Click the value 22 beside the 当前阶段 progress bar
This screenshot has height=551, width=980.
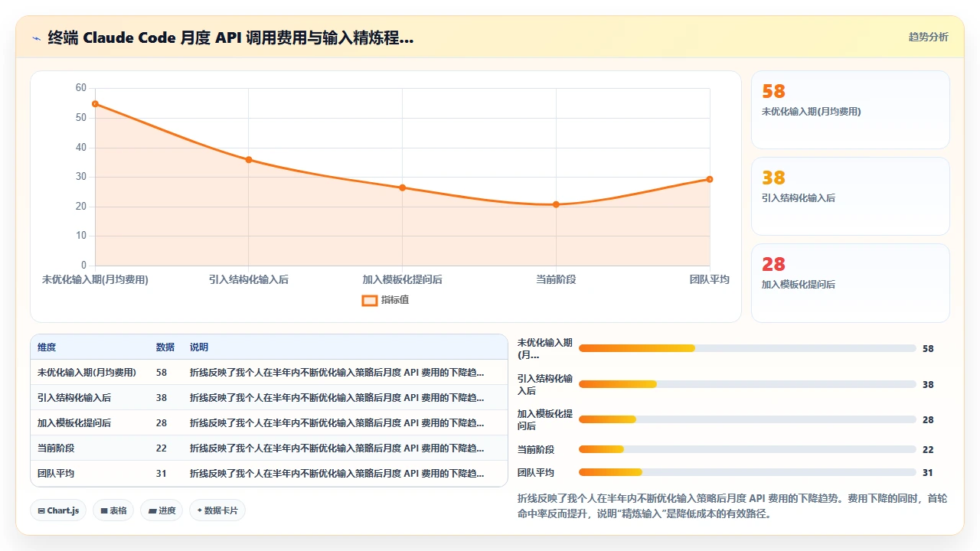tap(928, 450)
